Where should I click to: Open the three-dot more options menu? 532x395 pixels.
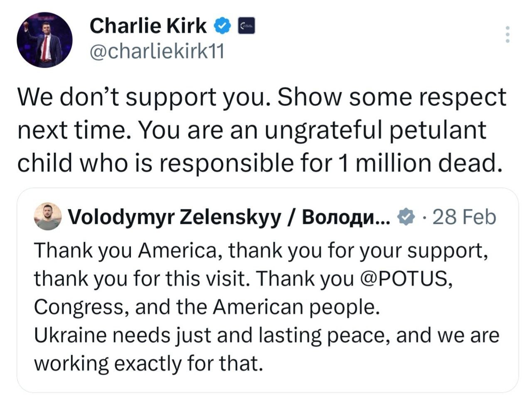[507, 34]
